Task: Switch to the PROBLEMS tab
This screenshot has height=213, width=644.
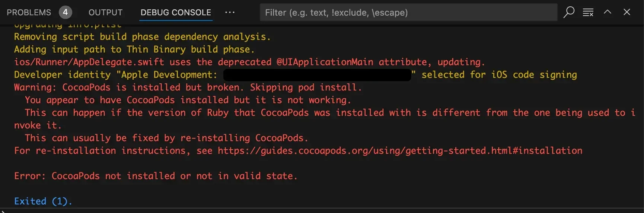Action: (29, 13)
